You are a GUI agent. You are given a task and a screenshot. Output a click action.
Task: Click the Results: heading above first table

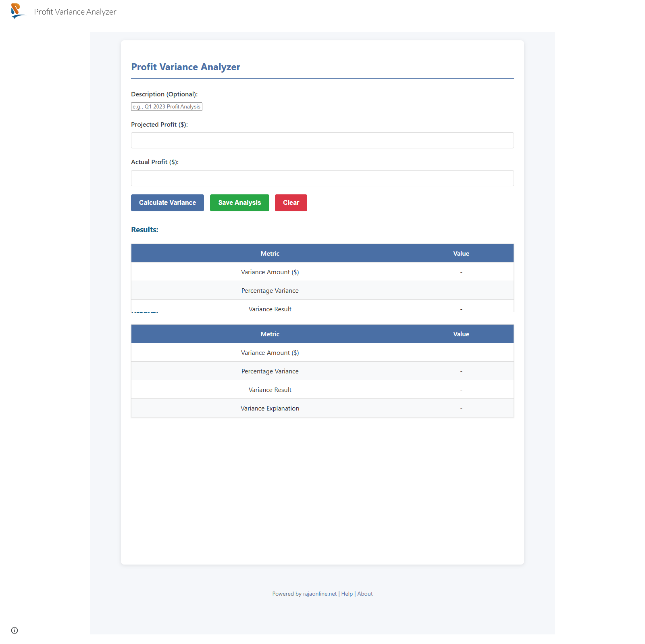click(145, 230)
